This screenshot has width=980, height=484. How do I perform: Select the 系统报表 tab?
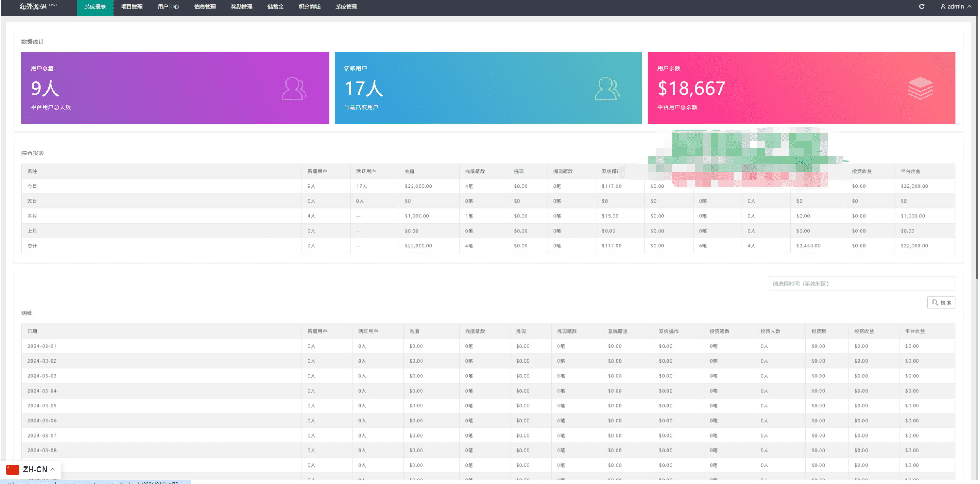tap(95, 7)
